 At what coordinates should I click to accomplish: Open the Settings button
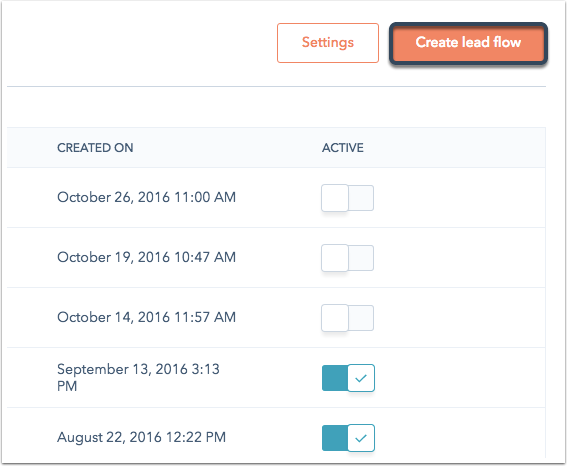tap(328, 43)
